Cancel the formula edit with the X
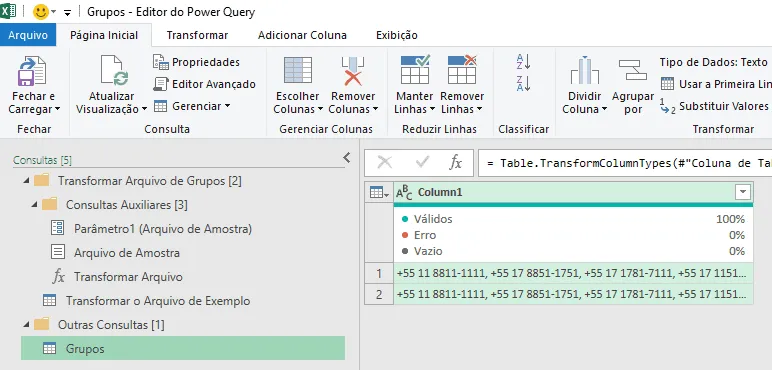 (385, 162)
